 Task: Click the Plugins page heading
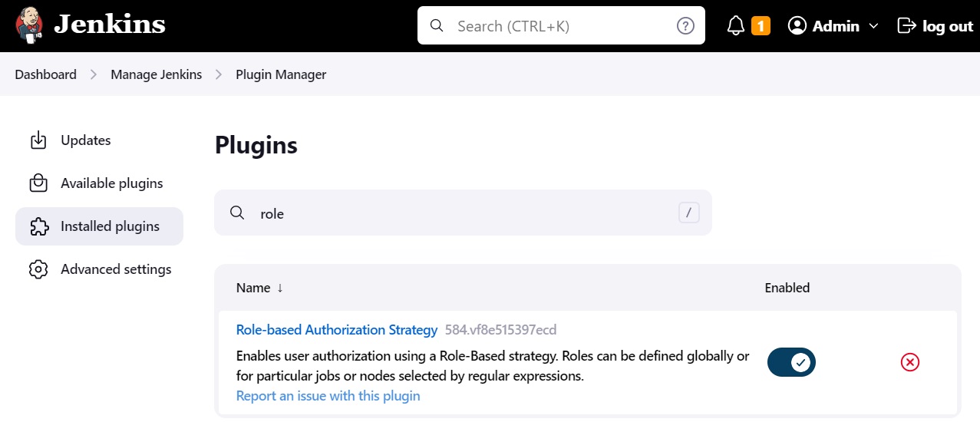point(256,145)
